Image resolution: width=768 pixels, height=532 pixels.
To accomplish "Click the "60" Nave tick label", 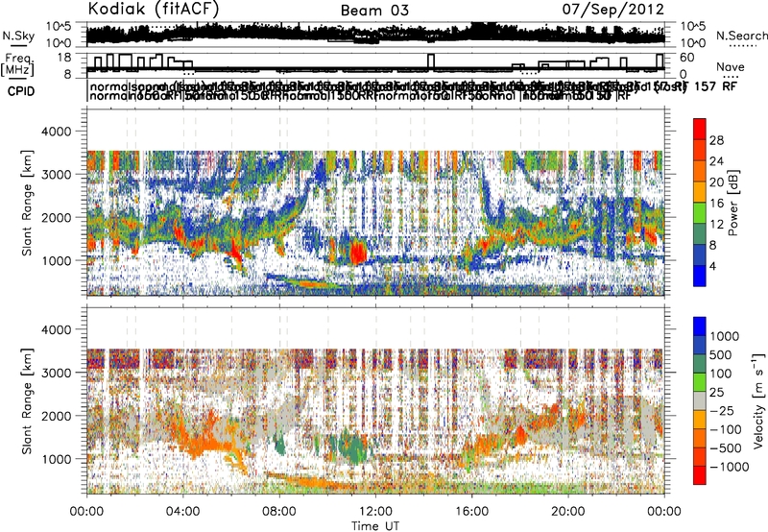I will [687, 58].
